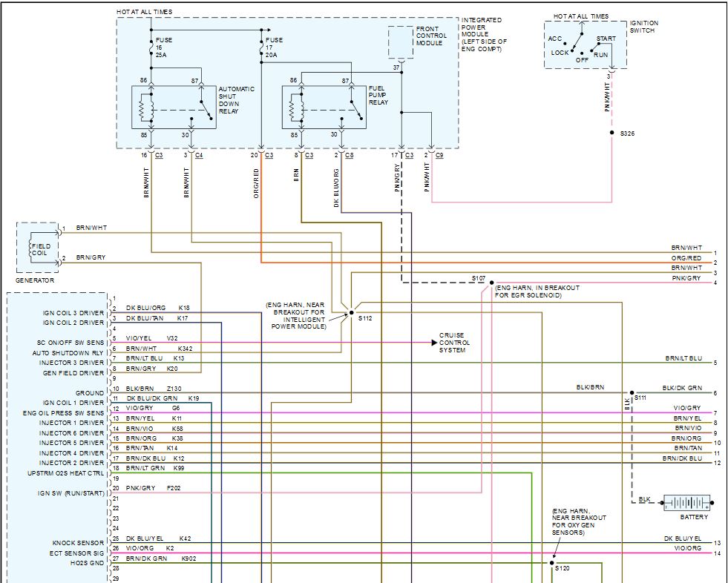Click the Generator label
This screenshot has width=728, height=583.
click(36, 280)
